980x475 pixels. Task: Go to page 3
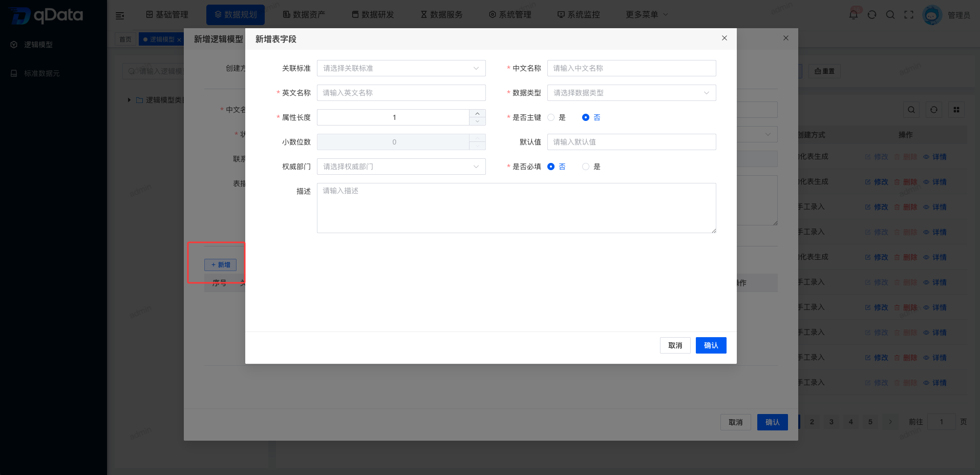pos(832,422)
